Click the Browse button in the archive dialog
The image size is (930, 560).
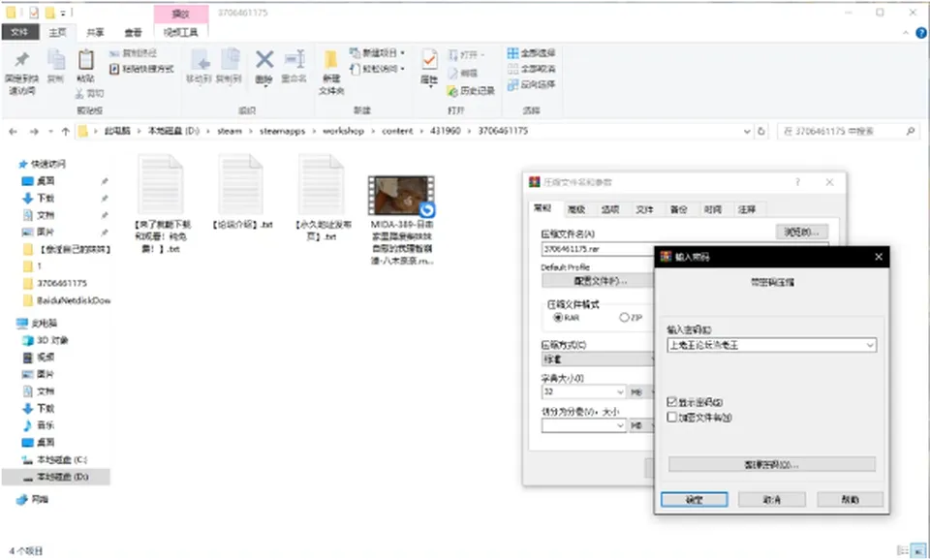tap(802, 232)
